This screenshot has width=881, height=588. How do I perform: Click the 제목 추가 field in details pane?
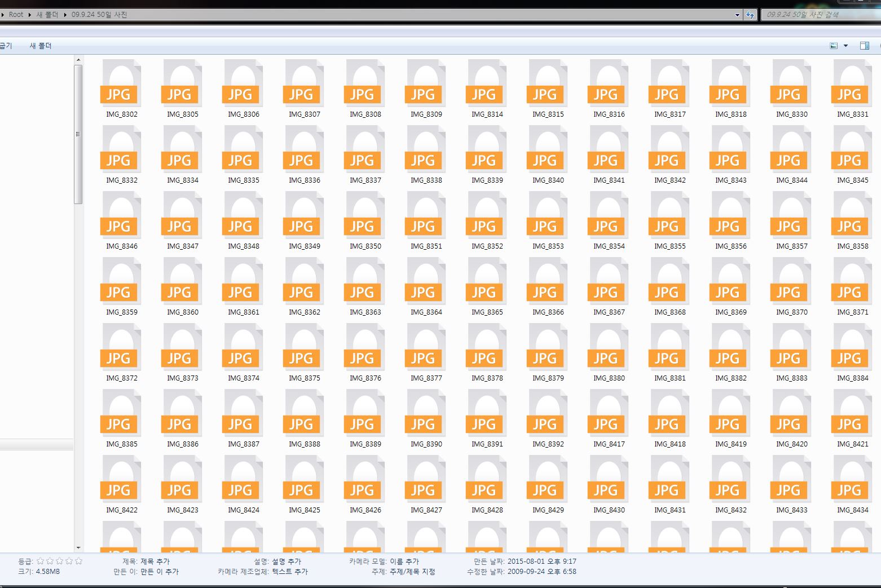(x=155, y=562)
